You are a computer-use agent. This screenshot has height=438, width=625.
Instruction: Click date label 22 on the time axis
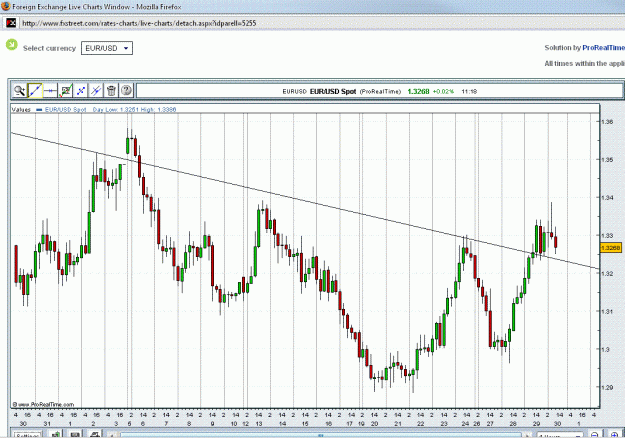(x=421, y=424)
